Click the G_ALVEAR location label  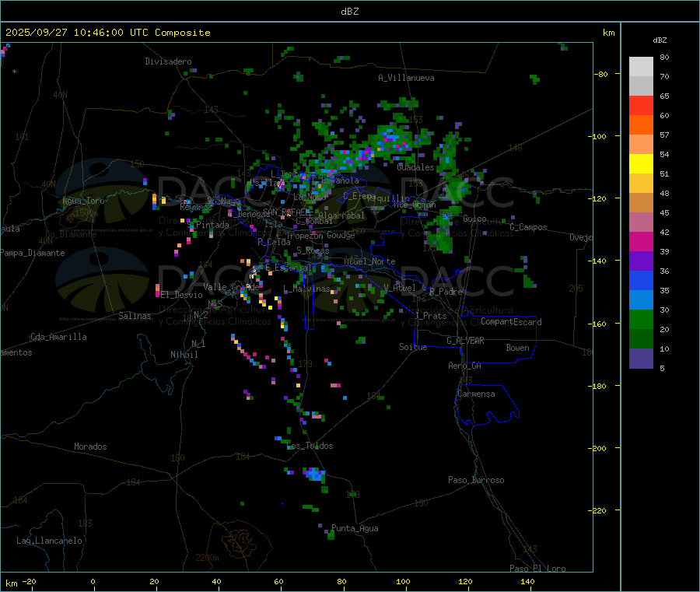coord(465,341)
